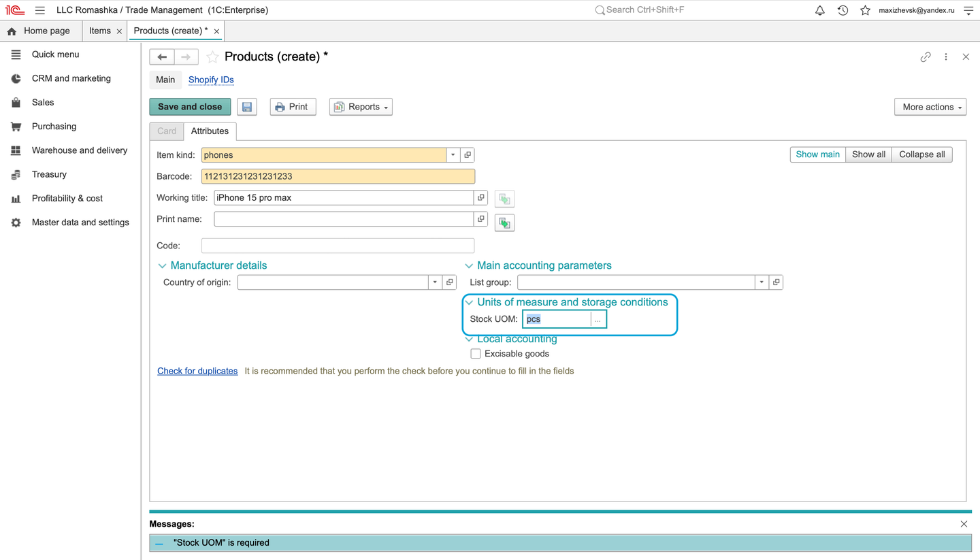Open the More actions dropdown
This screenshot has height=560, width=980.
(930, 107)
